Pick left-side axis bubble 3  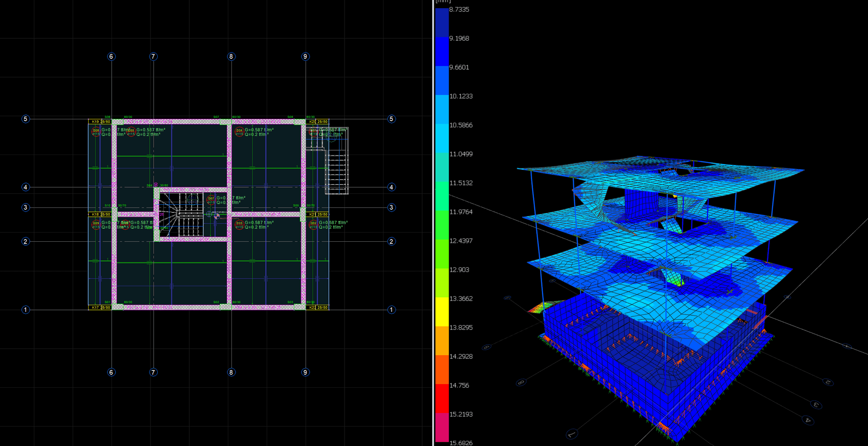coord(25,207)
